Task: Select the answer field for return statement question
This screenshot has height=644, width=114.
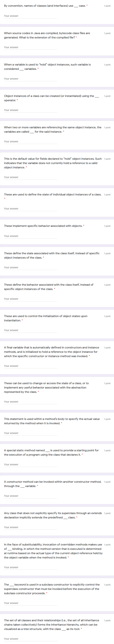Action: [x=30, y=433]
